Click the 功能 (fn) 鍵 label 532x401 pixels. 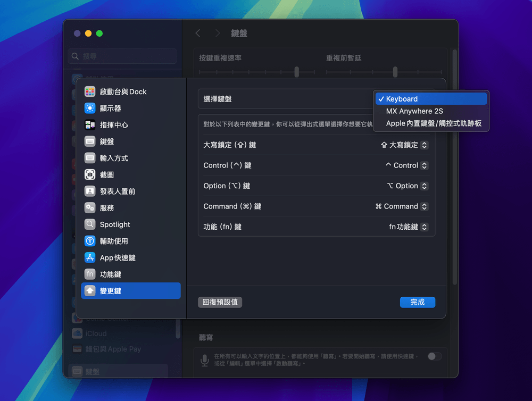[222, 227]
